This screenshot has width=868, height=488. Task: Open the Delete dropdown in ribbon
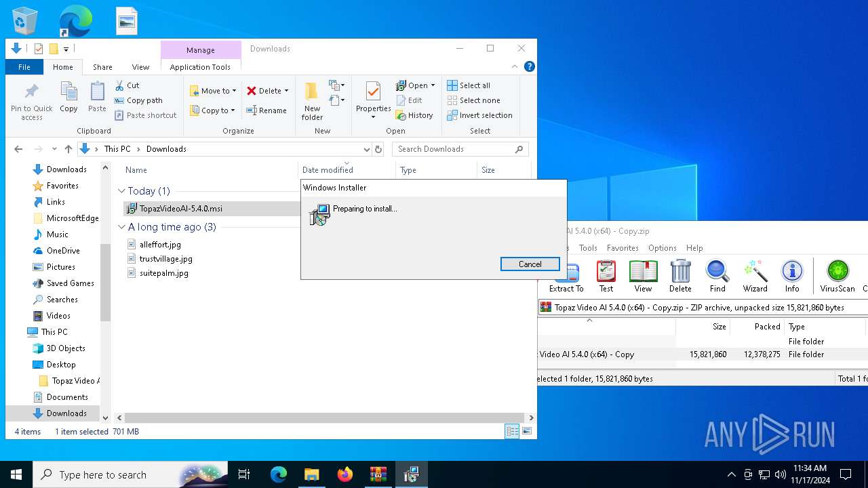(267, 91)
